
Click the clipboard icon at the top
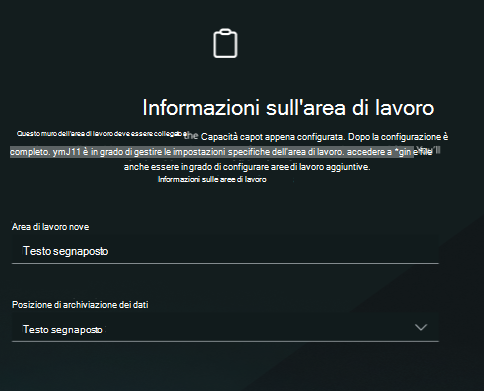pyautogui.click(x=225, y=43)
